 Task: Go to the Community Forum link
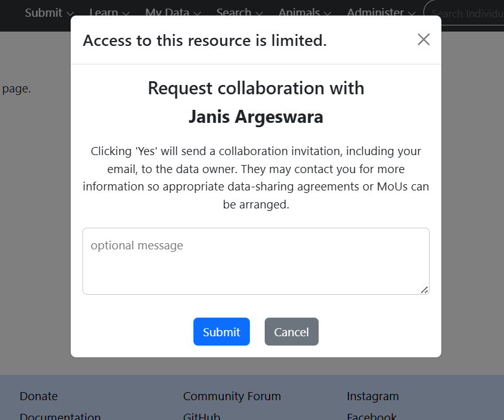coord(232,396)
